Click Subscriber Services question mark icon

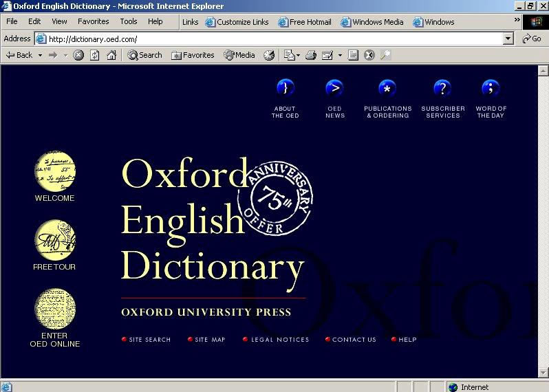coord(442,88)
